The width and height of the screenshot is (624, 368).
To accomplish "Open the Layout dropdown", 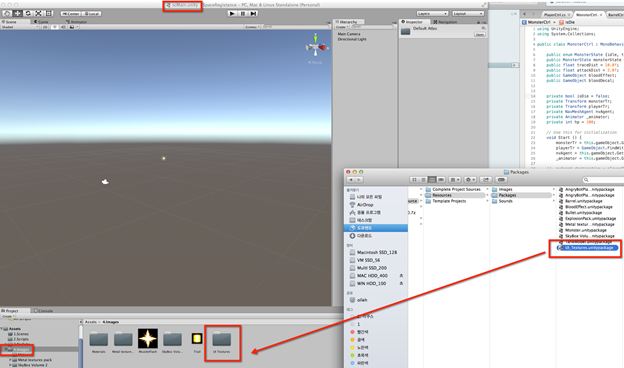I will click(x=468, y=14).
